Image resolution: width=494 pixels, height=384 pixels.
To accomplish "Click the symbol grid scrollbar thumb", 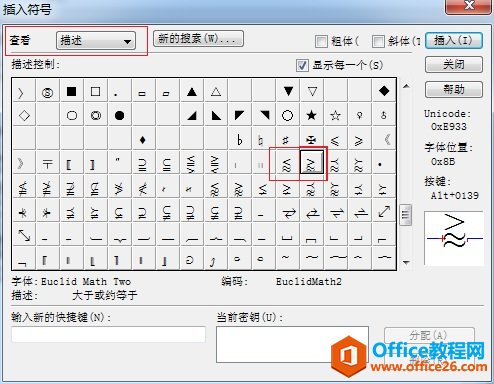I will [x=406, y=215].
